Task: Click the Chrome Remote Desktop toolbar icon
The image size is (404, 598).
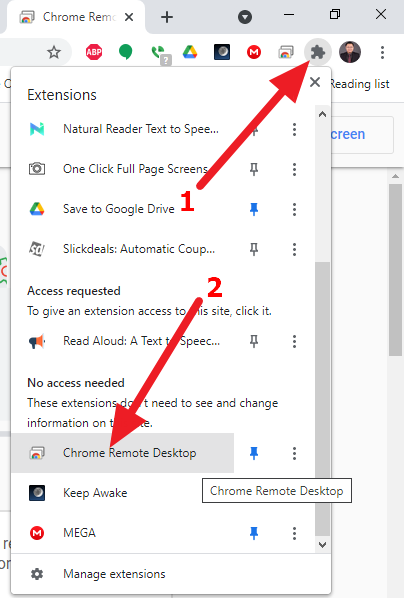Action: tap(286, 52)
